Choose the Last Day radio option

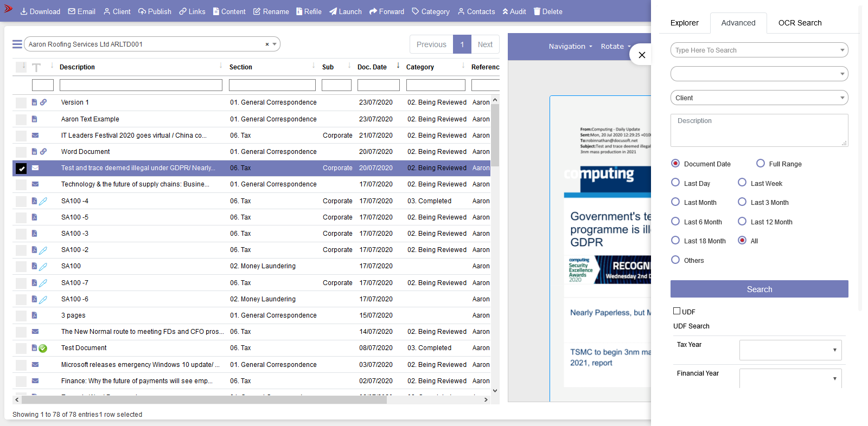(675, 183)
